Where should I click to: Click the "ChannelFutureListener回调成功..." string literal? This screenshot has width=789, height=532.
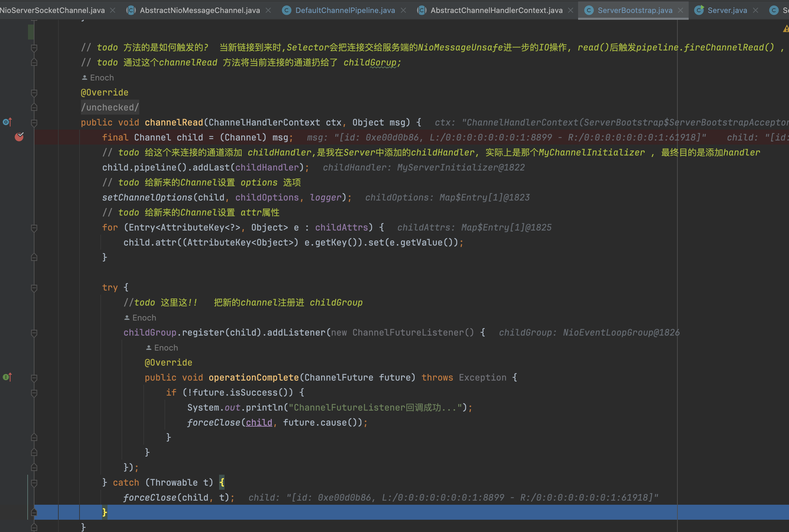tap(375, 408)
